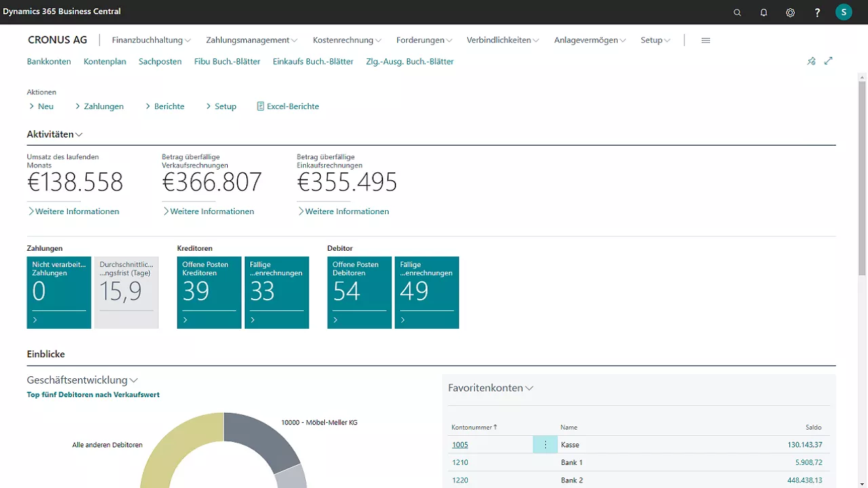Viewport: 868px width, 488px height.
Task: Open the settings gear
Action: coord(790,12)
